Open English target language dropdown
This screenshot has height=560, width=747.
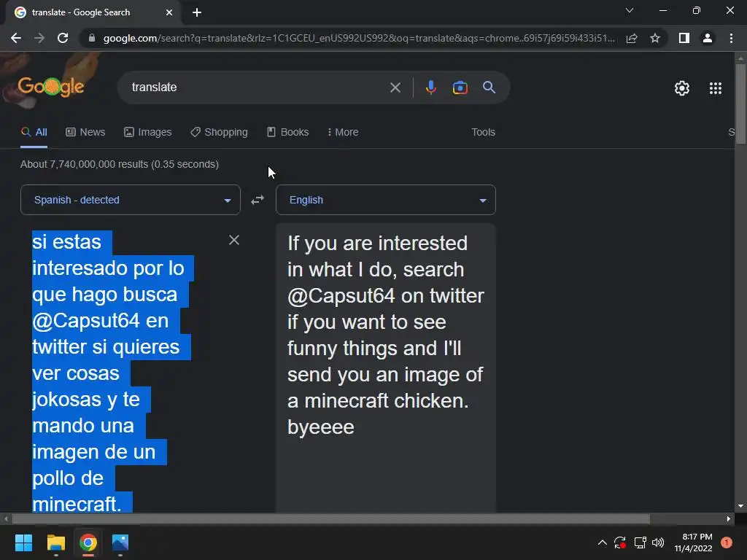pyautogui.click(x=386, y=200)
